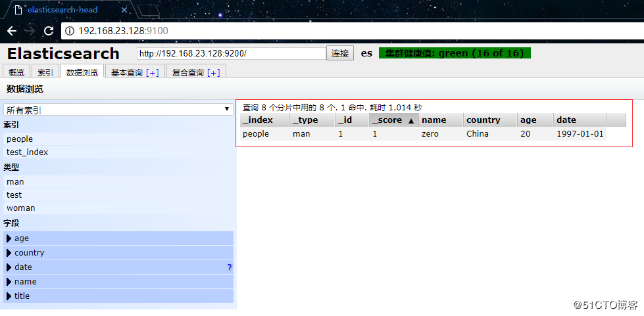The image size is (644, 316).
Task: Sort by the name column header
Action: click(x=441, y=120)
